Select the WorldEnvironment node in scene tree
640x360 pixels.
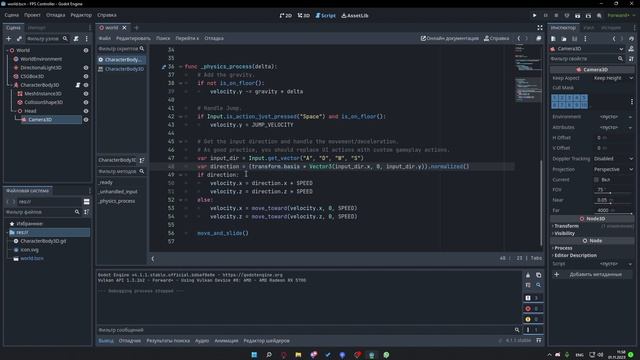[x=41, y=59]
